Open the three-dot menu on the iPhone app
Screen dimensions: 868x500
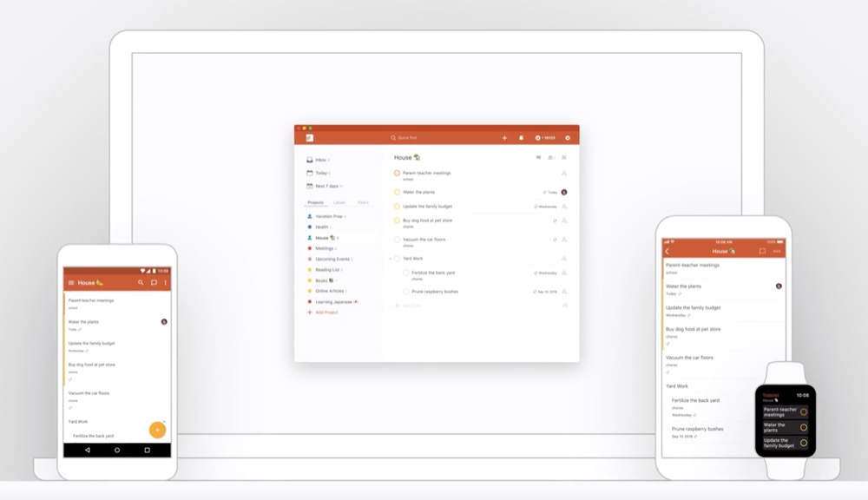pos(777,252)
